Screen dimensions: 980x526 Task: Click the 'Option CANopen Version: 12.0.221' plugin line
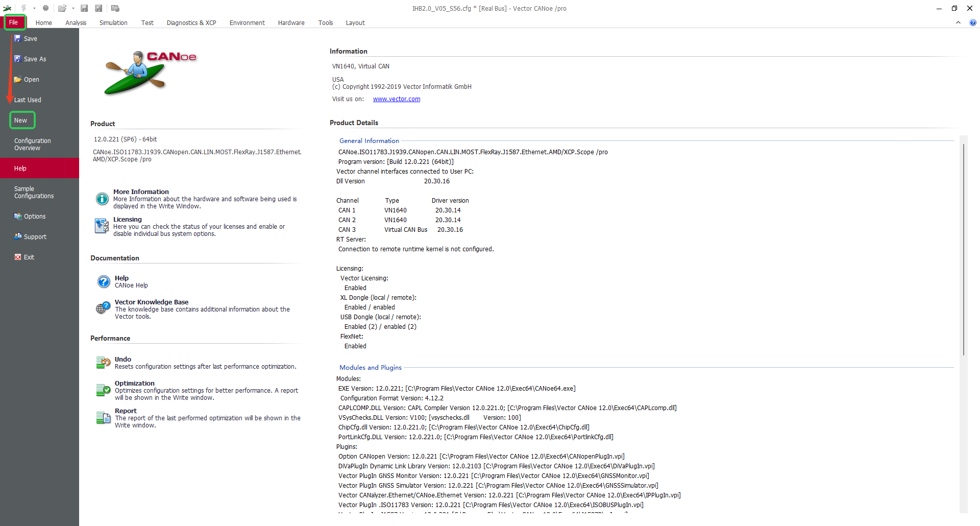481,457
